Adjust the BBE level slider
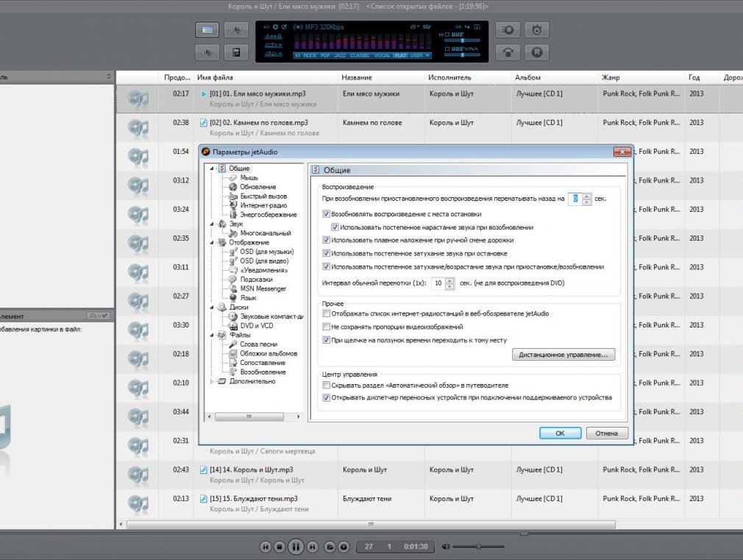The image size is (743, 560). 461,40
